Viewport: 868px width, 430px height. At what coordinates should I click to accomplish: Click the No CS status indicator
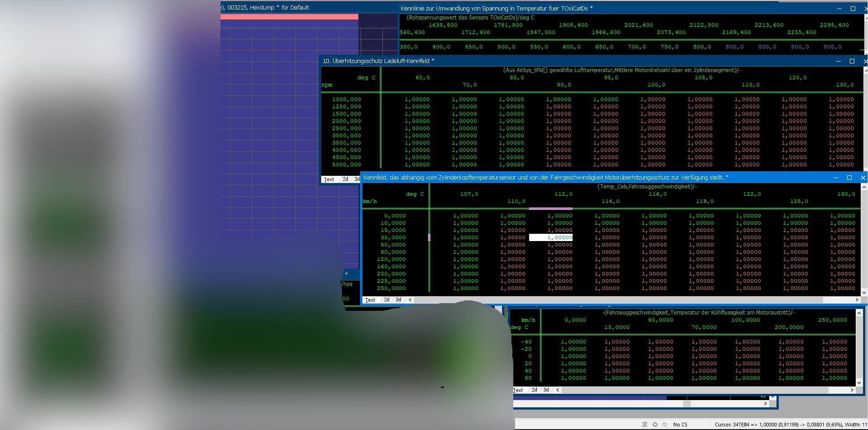680,424
